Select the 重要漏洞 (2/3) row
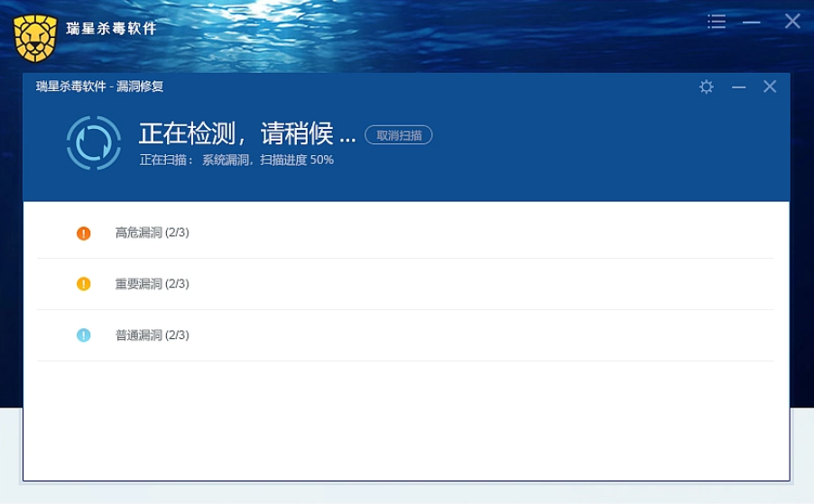 tap(405, 284)
